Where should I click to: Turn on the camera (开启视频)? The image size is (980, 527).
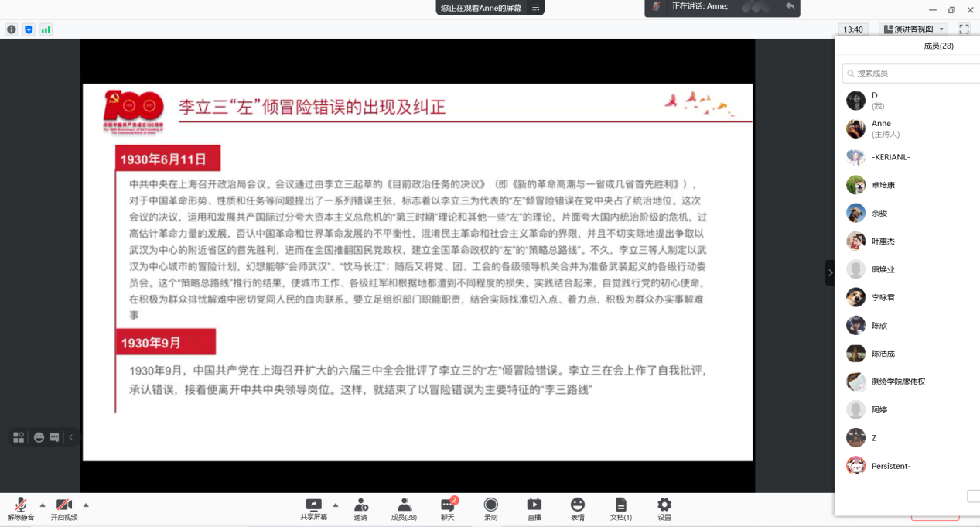click(x=64, y=505)
